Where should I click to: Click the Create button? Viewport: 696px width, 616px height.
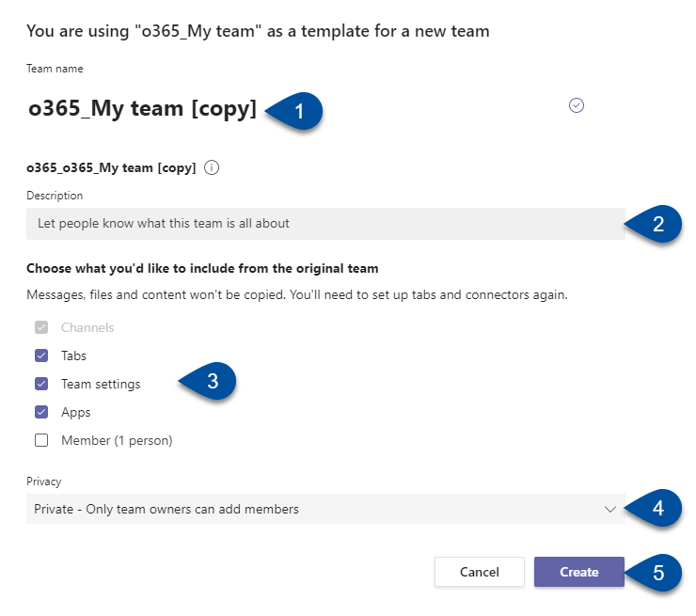pos(578,572)
